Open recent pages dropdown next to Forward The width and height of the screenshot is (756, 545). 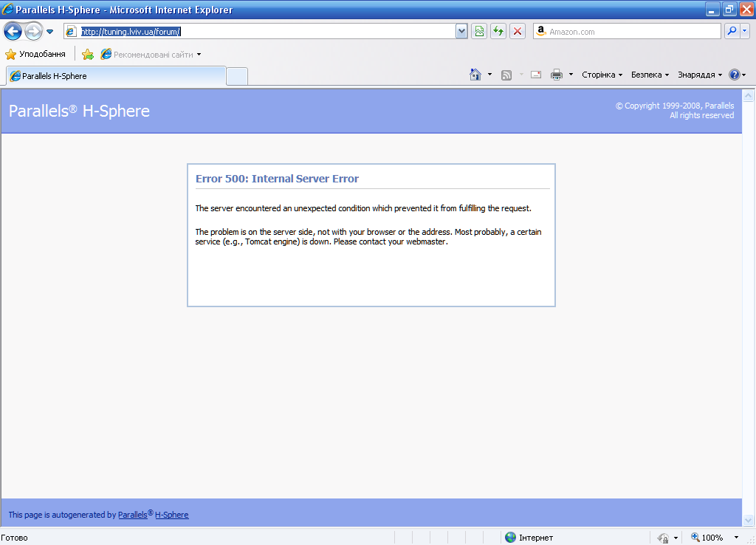(49, 32)
